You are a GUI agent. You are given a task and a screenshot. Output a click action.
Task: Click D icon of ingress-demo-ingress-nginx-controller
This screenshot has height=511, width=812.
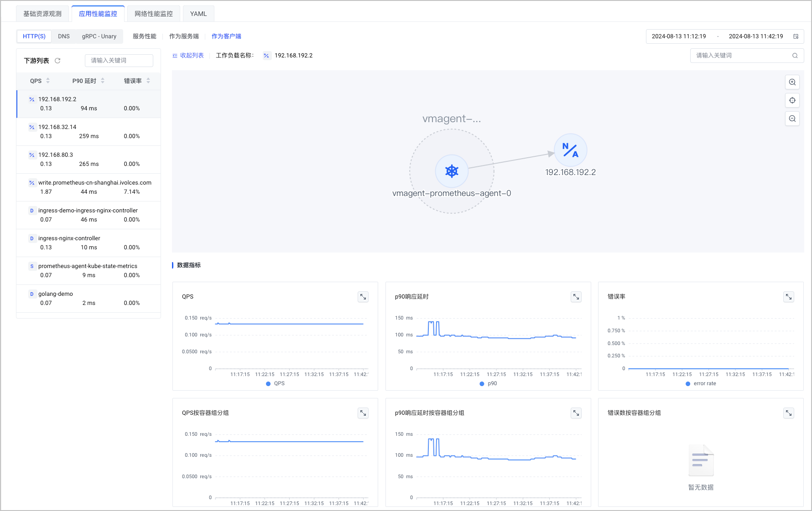32,211
